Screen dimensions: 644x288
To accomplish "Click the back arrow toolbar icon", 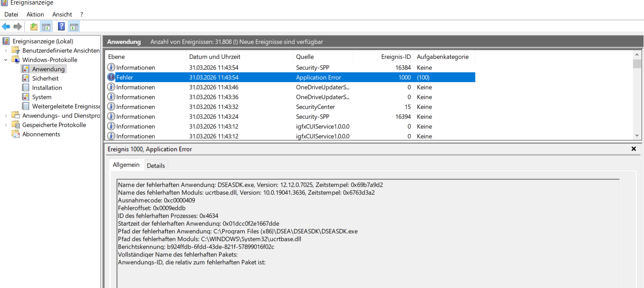I will (6, 27).
